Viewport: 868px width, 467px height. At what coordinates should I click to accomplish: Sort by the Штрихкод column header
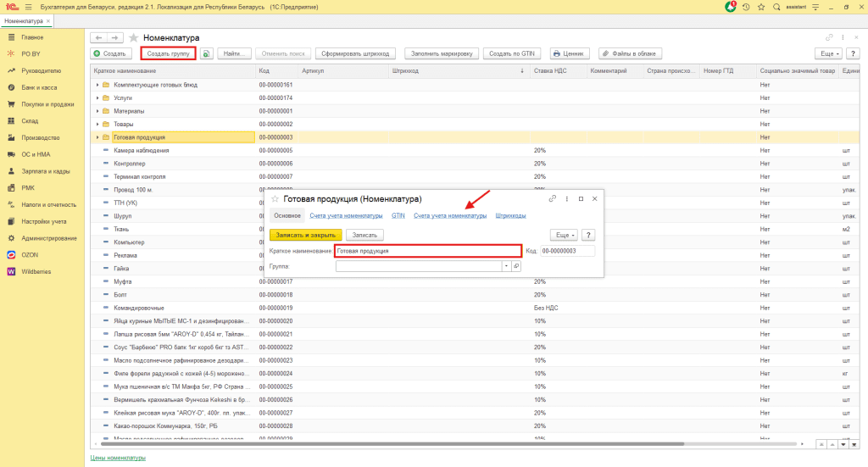tap(459, 71)
